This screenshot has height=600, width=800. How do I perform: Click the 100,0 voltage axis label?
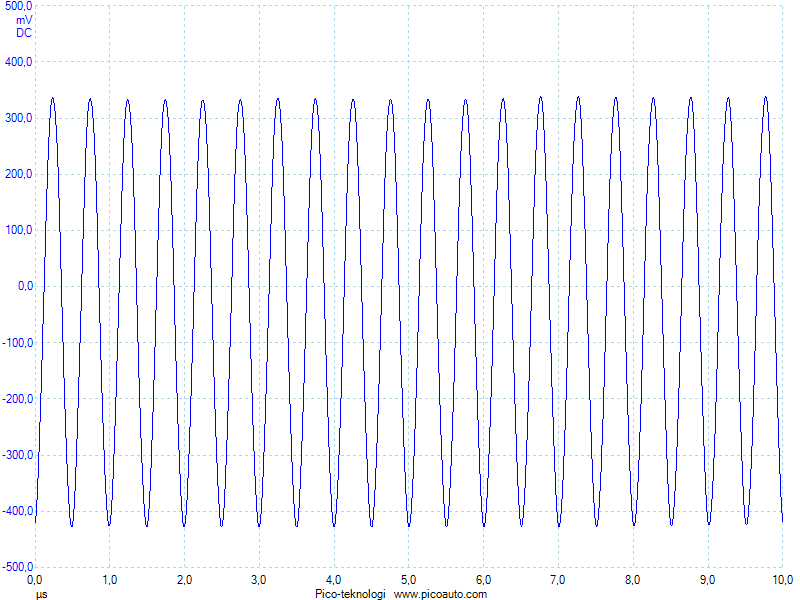point(18,230)
